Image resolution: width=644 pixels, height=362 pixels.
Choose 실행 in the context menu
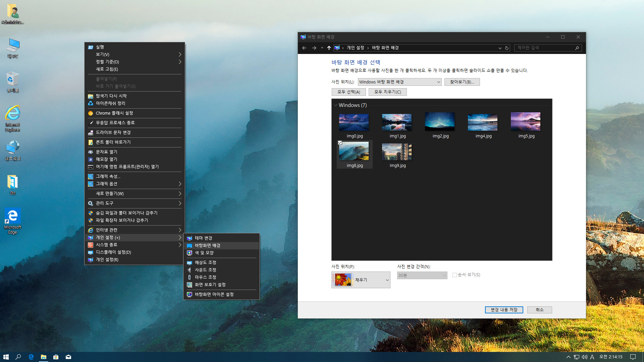(134, 47)
